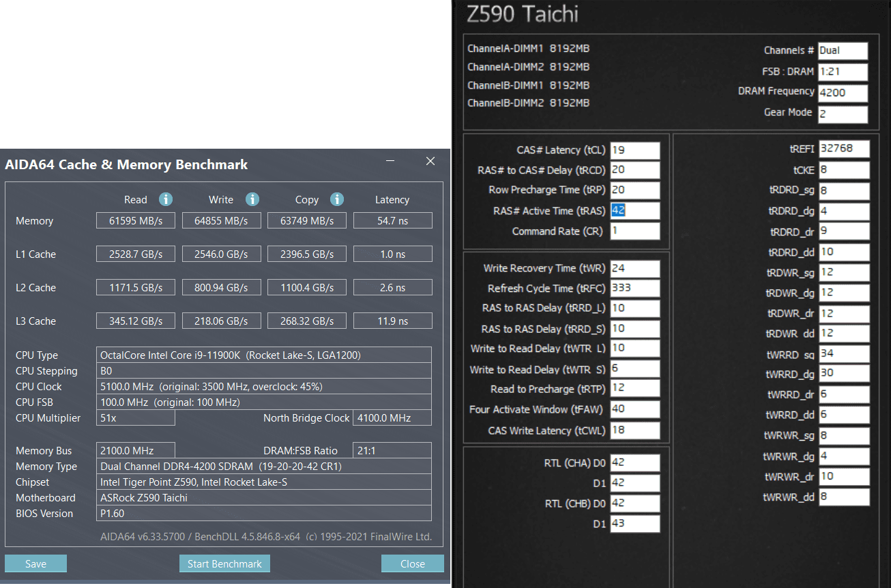The image size is (891, 588).
Task: Click the Channels # field showing Dual
Action: [843, 50]
